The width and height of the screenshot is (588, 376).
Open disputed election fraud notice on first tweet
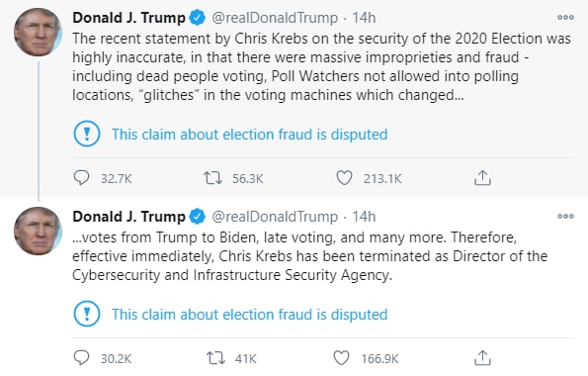(249, 135)
